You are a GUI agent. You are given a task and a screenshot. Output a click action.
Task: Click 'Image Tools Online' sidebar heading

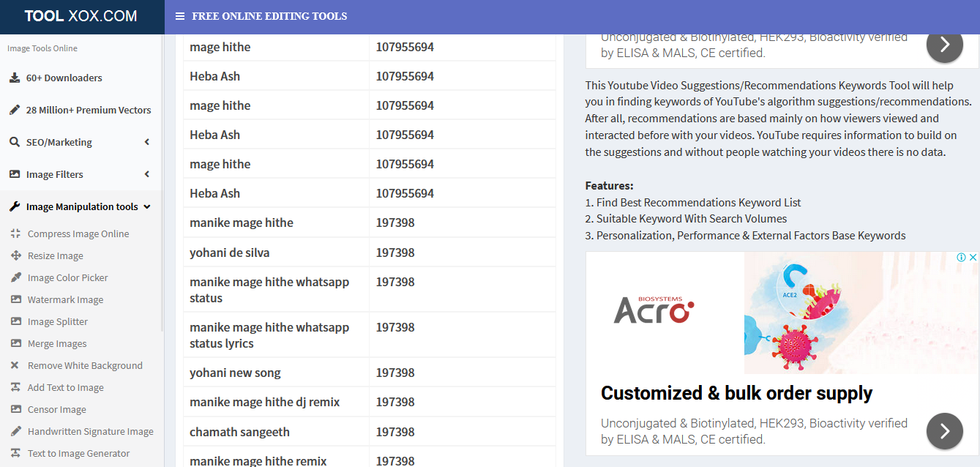coord(42,48)
